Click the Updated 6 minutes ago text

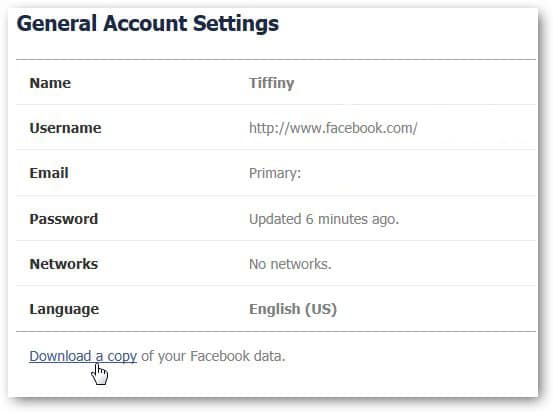tap(324, 219)
